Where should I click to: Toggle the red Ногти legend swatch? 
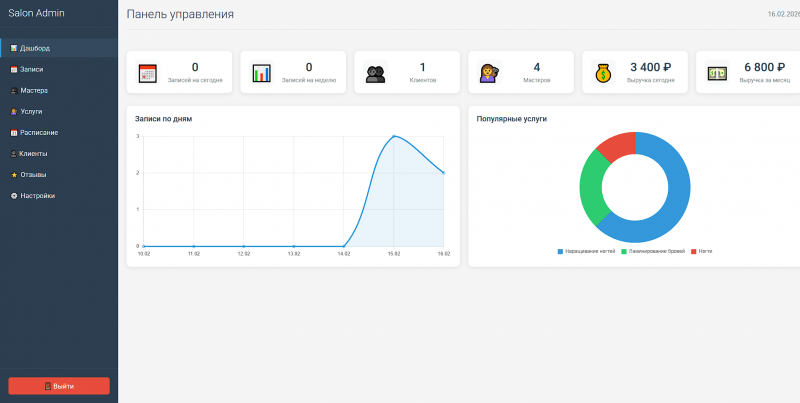click(x=694, y=251)
